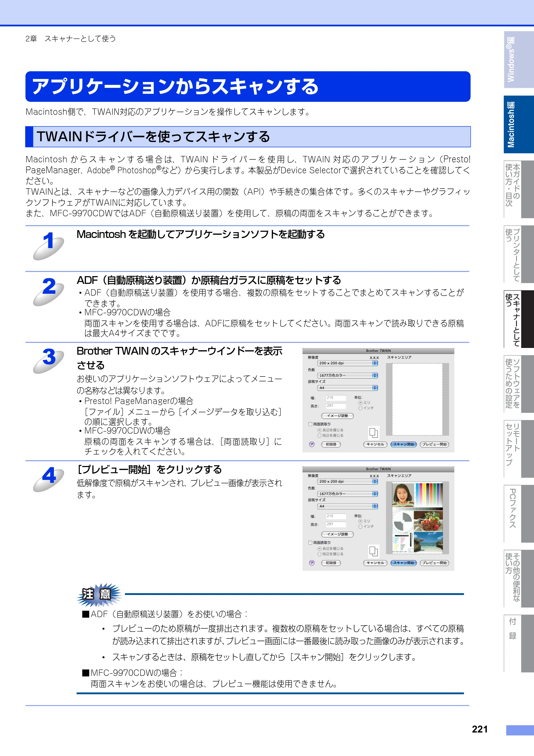Open 本ガイドの使い方・目次 side tab
The image size is (534, 756).
click(519, 189)
